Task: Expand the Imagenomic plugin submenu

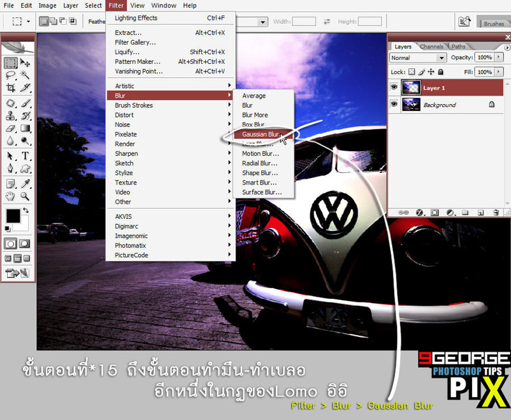Action: point(170,236)
